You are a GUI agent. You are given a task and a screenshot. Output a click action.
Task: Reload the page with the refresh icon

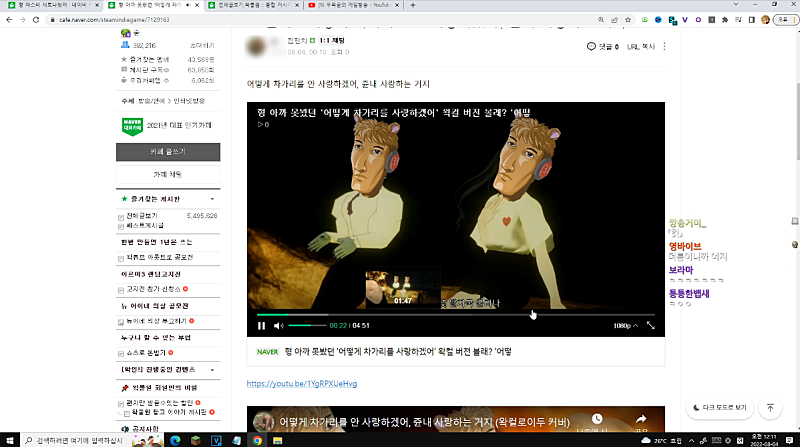click(x=36, y=20)
